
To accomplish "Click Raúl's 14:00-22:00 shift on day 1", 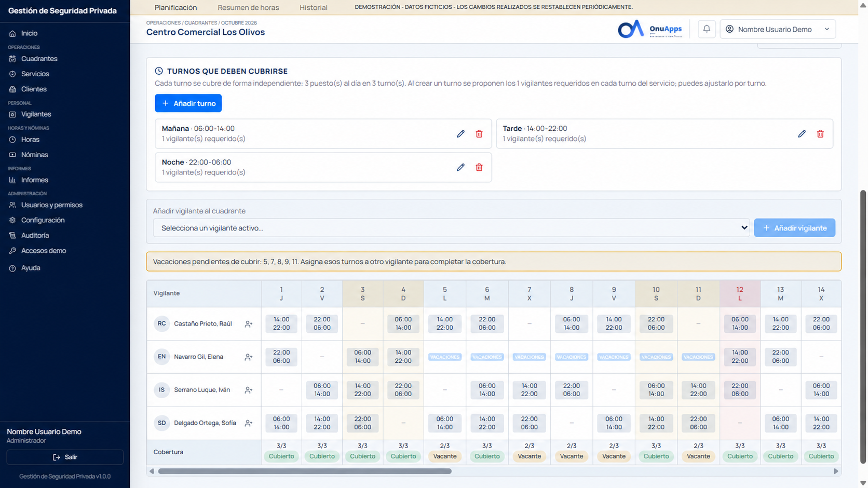I will 281,324.
